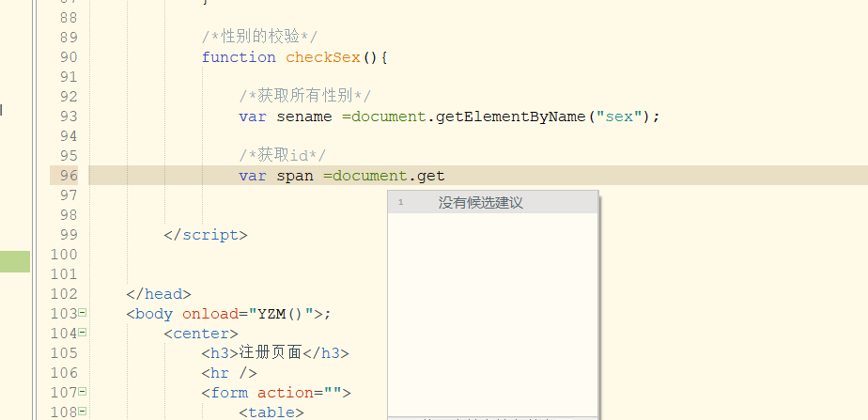The image size is (868, 420).
Task: Click line number 99 in gutter
Action: [69, 235]
